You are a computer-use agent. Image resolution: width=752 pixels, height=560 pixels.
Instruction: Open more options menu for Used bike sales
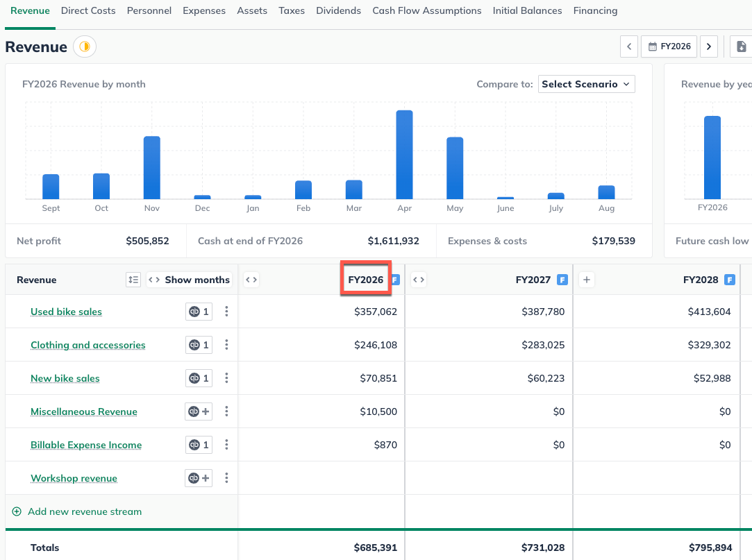click(x=226, y=312)
